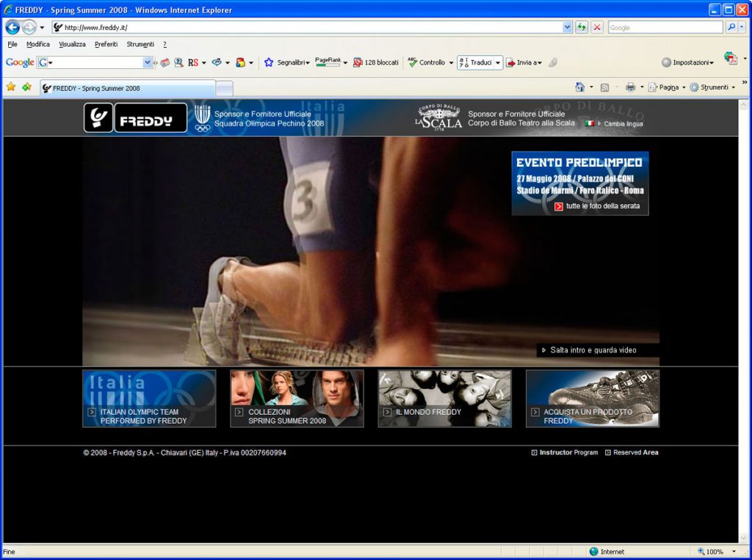Click the page vertical scrollbar
Screen dimensions: 752x560
[x=743, y=321]
